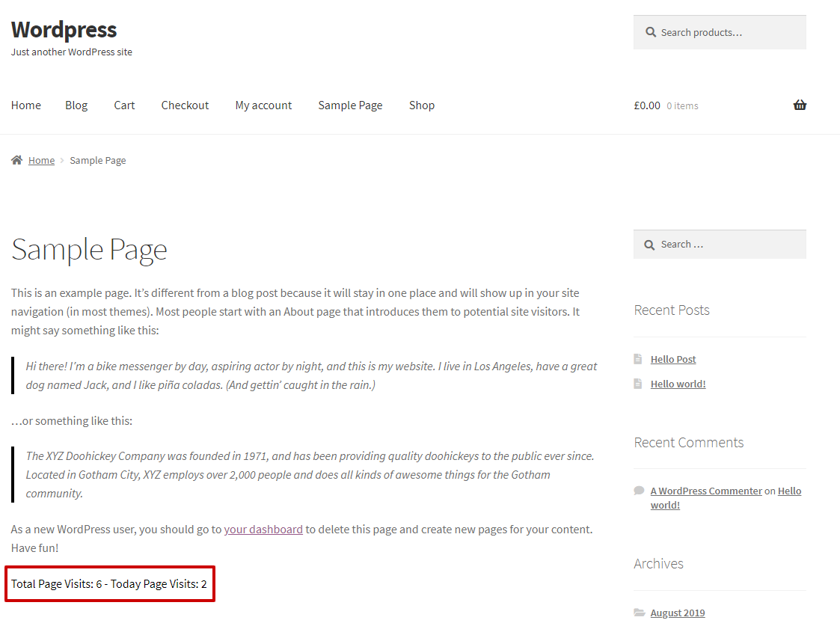Open the Cart menu item
This screenshot has width=840, height=635.
124,105
